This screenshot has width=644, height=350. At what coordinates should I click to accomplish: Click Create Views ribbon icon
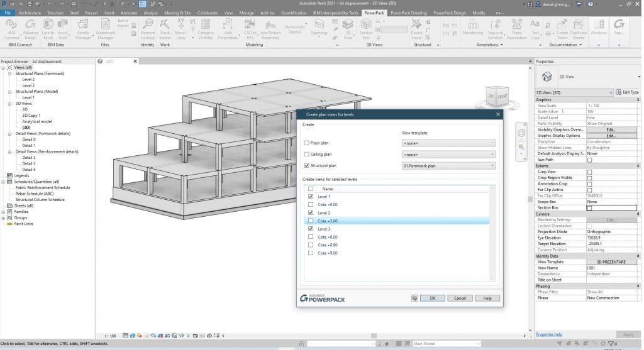click(x=562, y=29)
